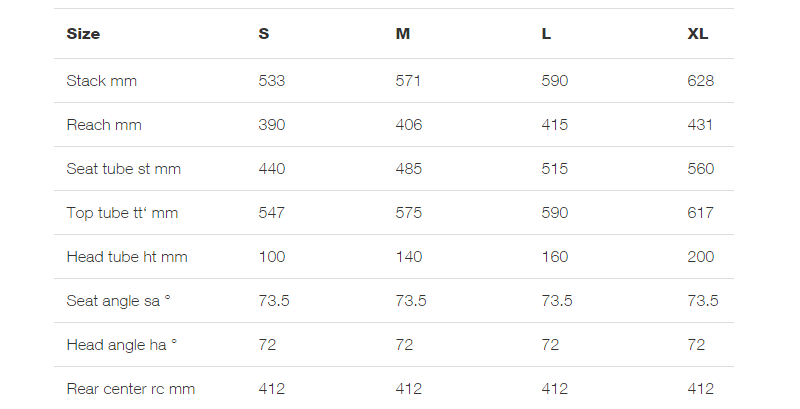Click the 617 top tube value for XL
Screen dimensions: 800x409
coord(700,213)
